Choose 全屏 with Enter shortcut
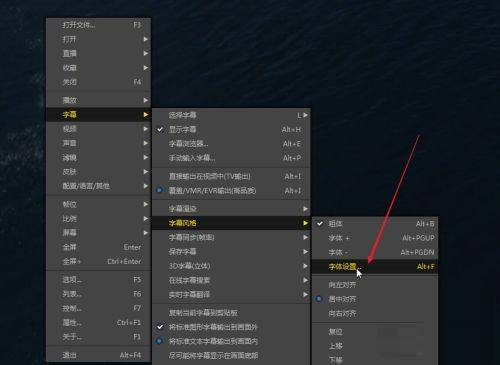The image size is (500, 365). [98, 247]
